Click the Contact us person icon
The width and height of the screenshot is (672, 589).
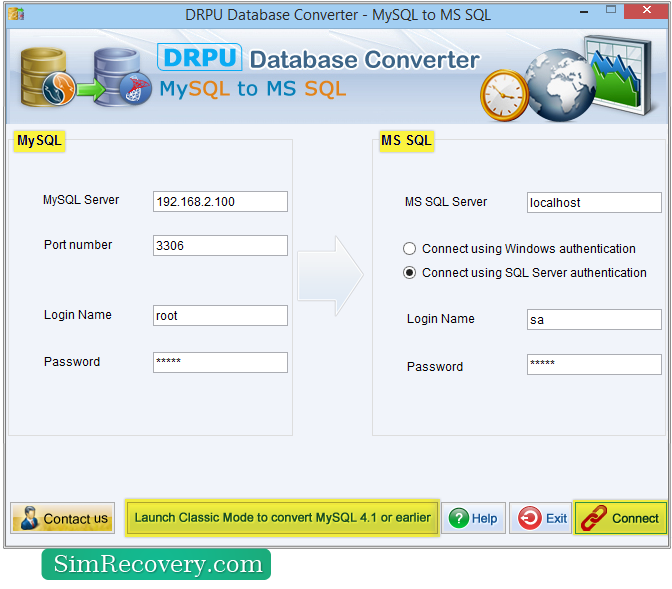[29, 518]
